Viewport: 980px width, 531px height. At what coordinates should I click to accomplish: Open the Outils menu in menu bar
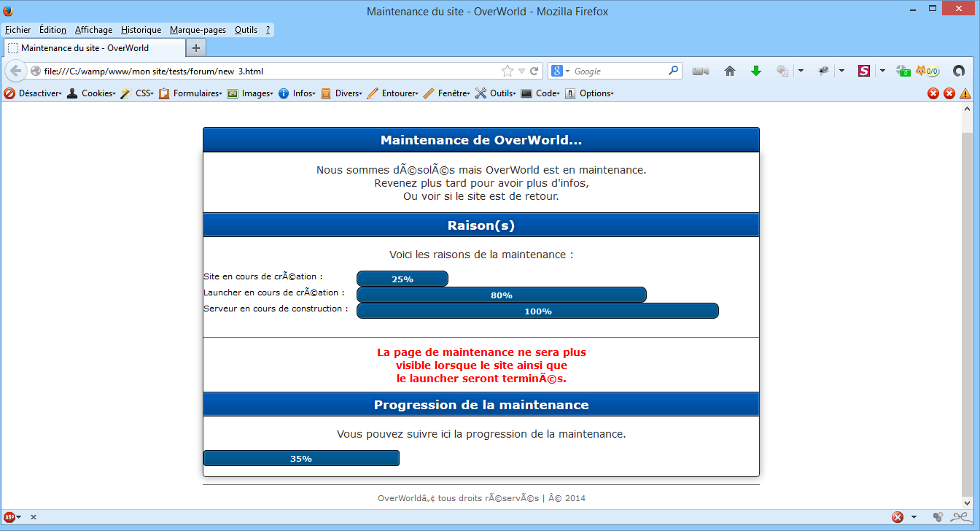coord(246,30)
